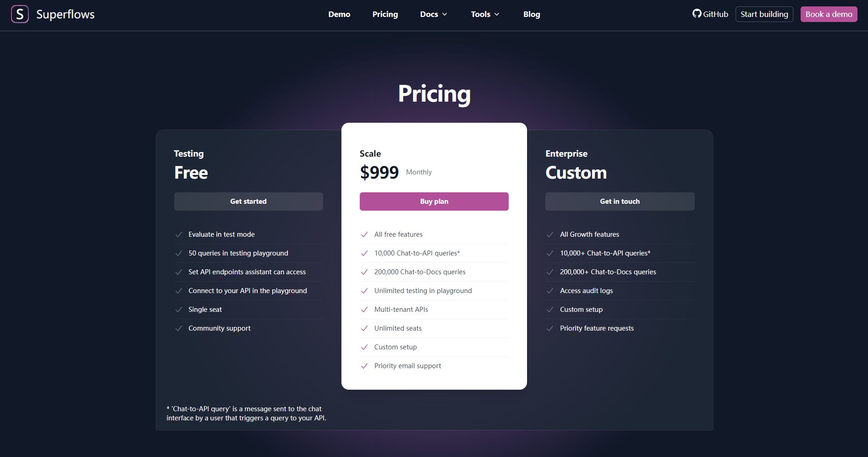This screenshot has width=868, height=457.
Task: Click checkmark icon next to All free features
Action: tap(364, 234)
